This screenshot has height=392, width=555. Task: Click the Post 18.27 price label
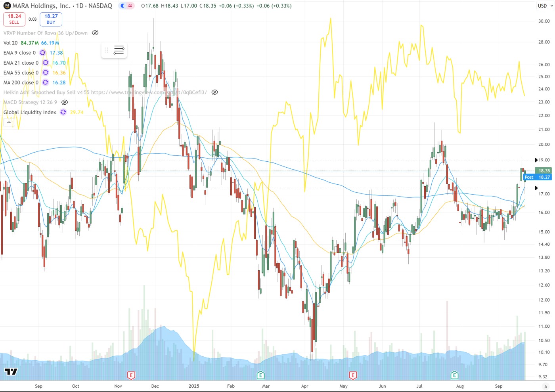[x=537, y=177]
